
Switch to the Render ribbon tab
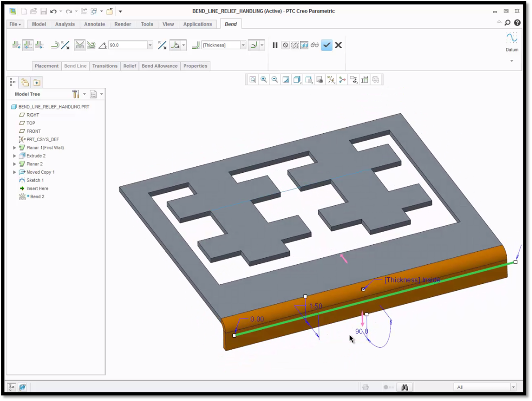[122, 24]
